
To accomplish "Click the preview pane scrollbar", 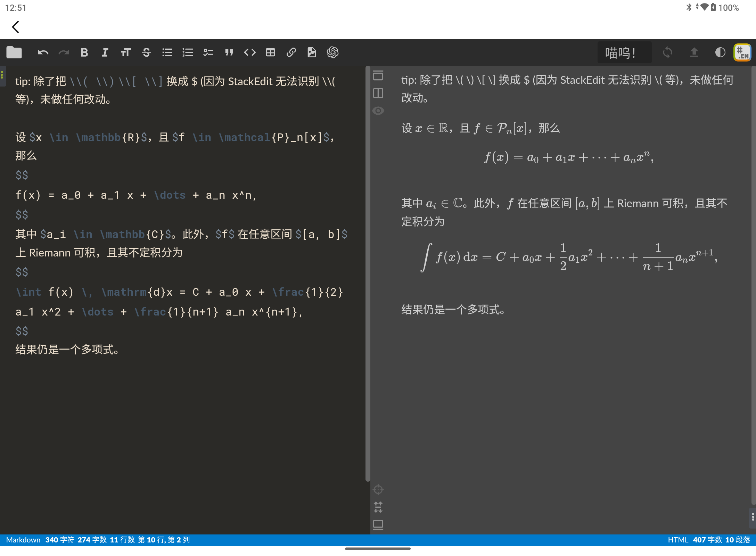I will (753, 285).
